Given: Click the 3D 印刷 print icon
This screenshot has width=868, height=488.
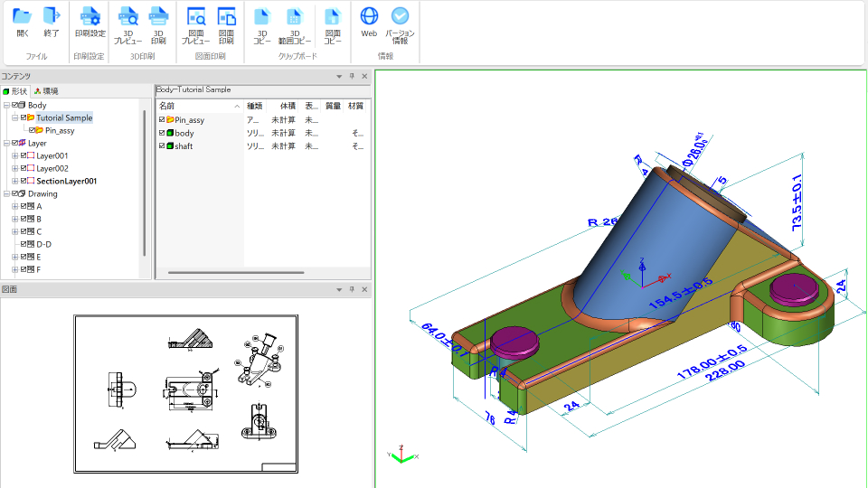Looking at the screenshot, I should pyautogui.click(x=158, y=22).
